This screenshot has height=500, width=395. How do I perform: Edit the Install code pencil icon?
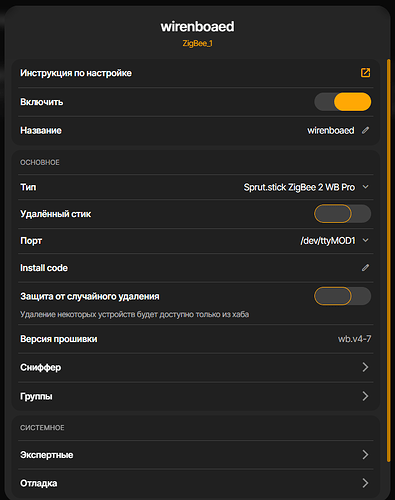[x=365, y=268]
